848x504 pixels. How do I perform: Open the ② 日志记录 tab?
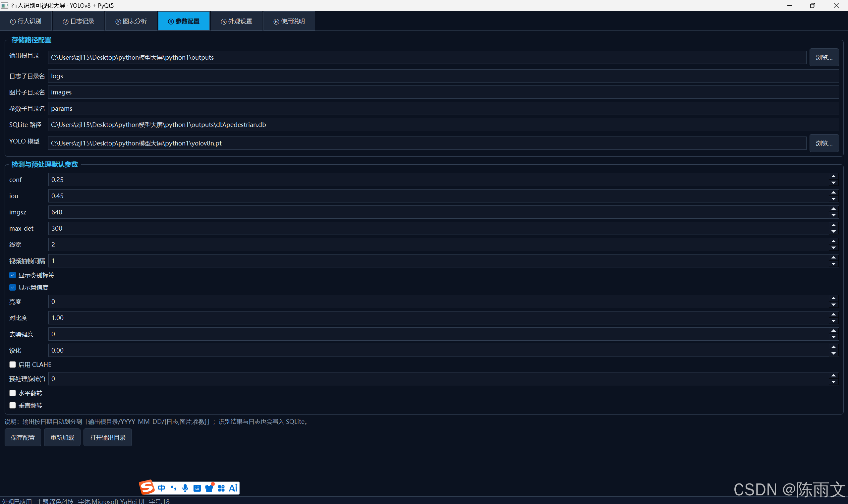[79, 21]
